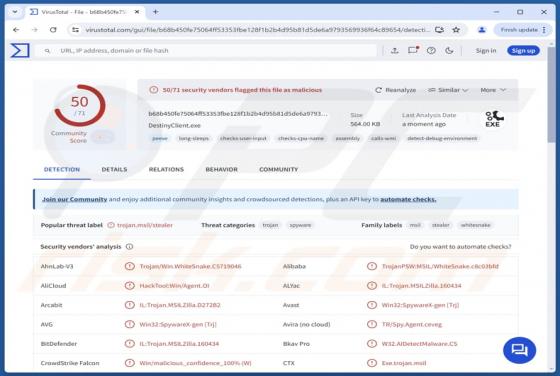This screenshot has width=560, height=376.
Task: Switch to the Details tab
Action: (x=114, y=169)
